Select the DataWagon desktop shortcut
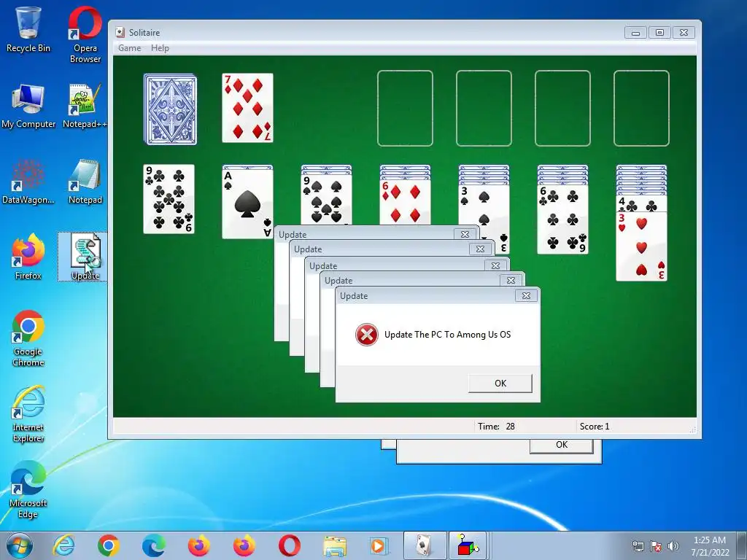The image size is (747, 560). [28, 182]
